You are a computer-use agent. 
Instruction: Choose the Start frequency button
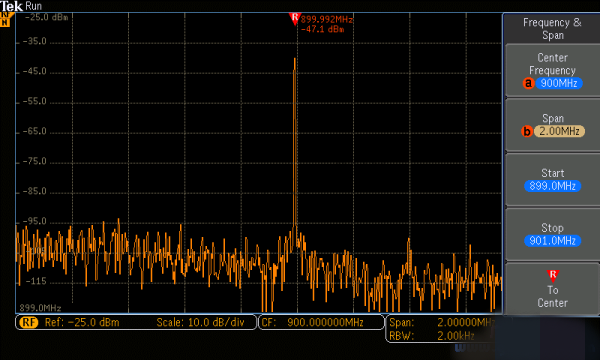click(552, 180)
